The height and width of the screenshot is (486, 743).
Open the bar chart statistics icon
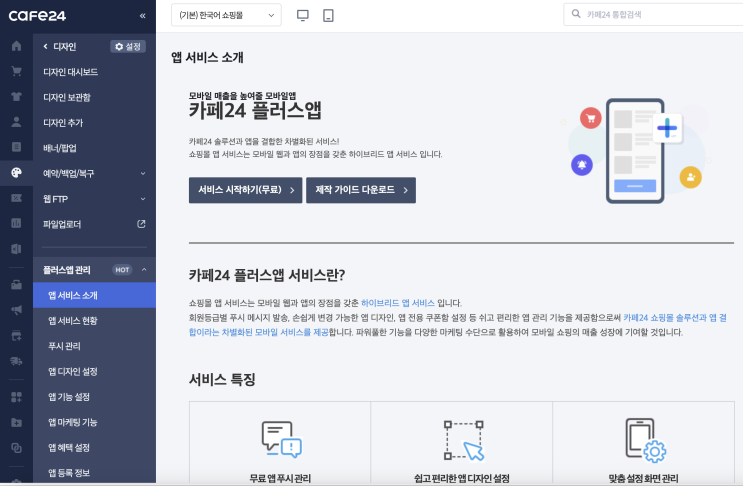tap(16, 223)
